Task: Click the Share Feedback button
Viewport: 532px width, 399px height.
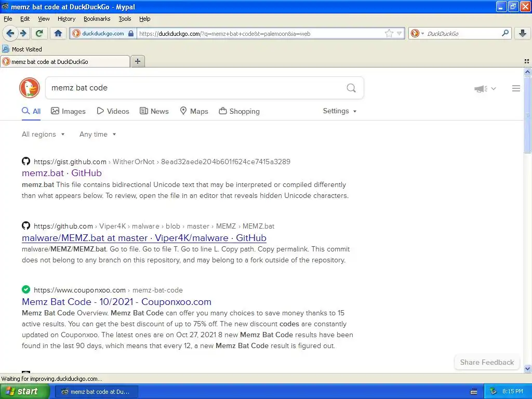Action: 487,362
